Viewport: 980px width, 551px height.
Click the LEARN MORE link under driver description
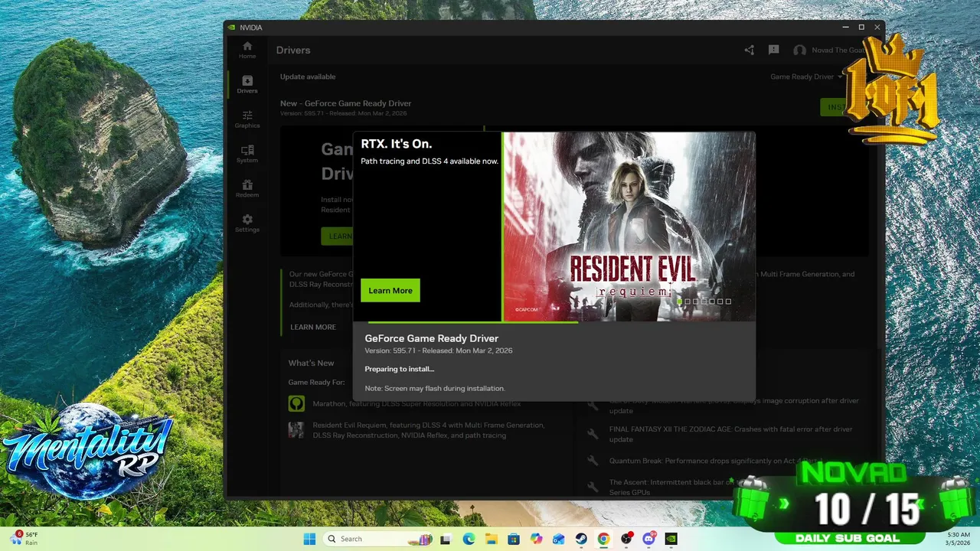(313, 327)
